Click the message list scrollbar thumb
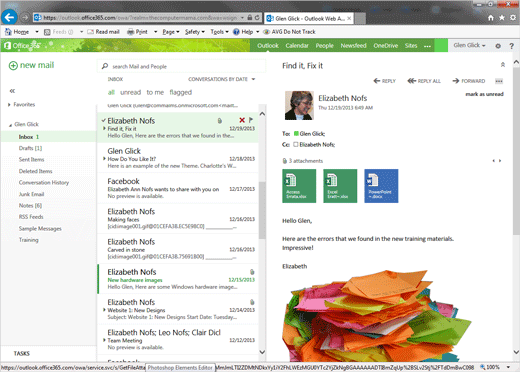Image resolution: width=520 pixels, height=372 pixels. click(x=262, y=210)
